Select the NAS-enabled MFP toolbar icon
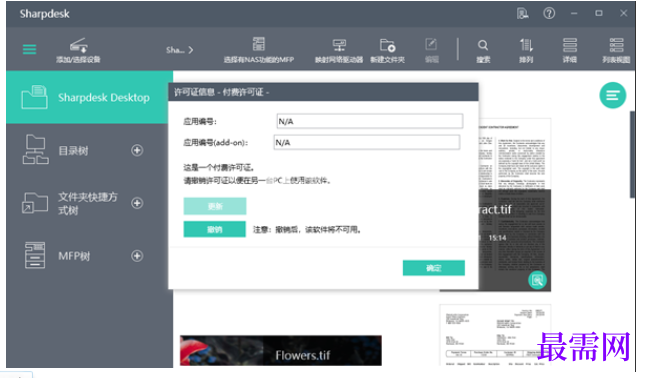The height and width of the screenshot is (378, 649). pos(259,44)
